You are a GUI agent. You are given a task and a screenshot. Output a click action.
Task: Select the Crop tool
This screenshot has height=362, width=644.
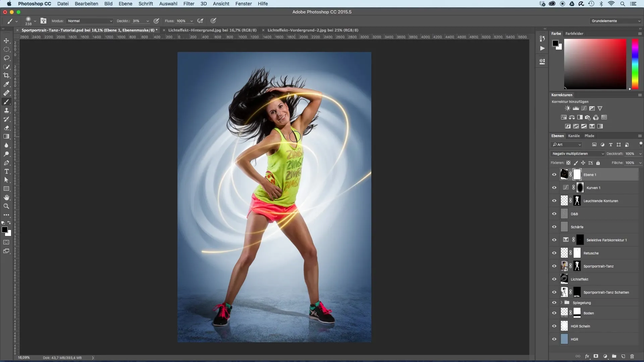click(x=6, y=75)
